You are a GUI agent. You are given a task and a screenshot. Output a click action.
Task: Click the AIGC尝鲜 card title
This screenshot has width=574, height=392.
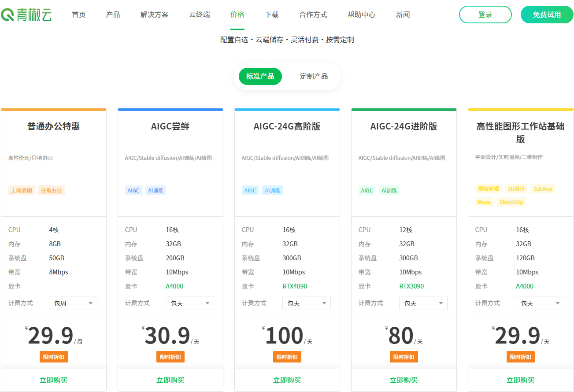[170, 126]
